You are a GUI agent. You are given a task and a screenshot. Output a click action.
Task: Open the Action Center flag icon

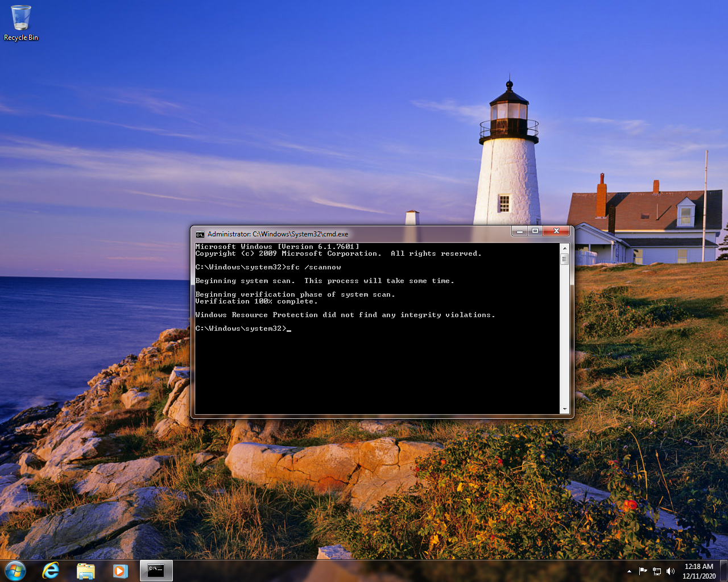tap(643, 571)
